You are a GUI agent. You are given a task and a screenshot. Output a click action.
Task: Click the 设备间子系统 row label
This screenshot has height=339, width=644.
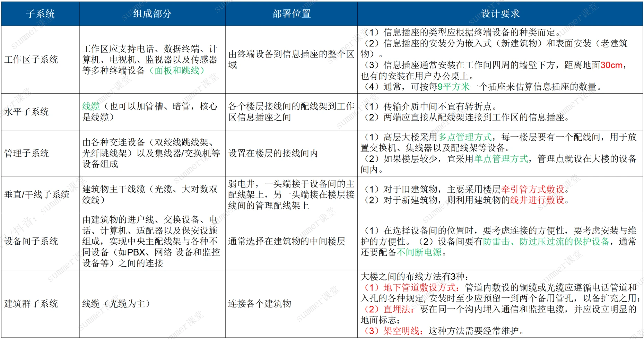click(x=31, y=241)
